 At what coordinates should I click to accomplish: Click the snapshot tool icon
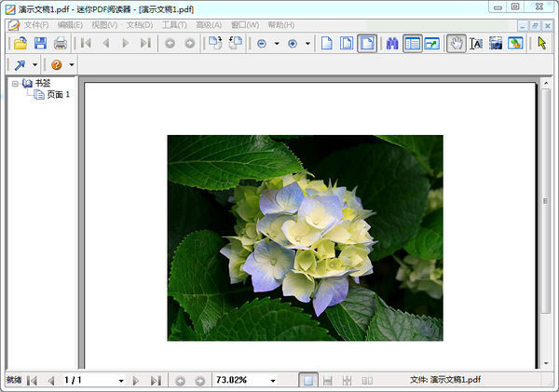click(496, 43)
